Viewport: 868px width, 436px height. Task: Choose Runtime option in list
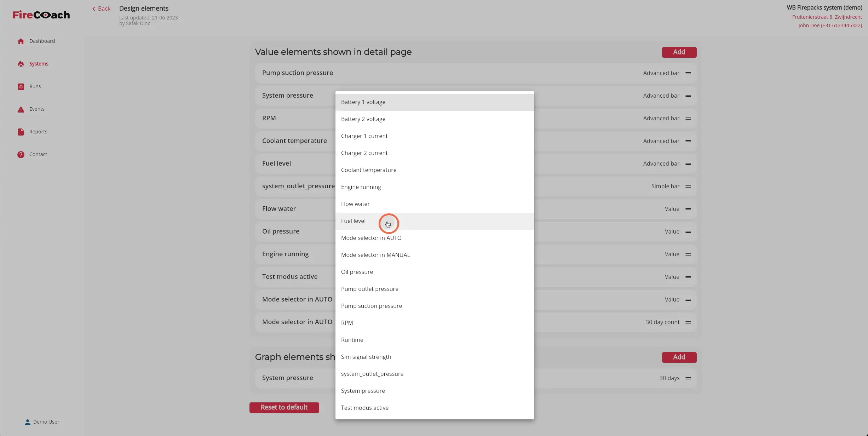pyautogui.click(x=435, y=340)
